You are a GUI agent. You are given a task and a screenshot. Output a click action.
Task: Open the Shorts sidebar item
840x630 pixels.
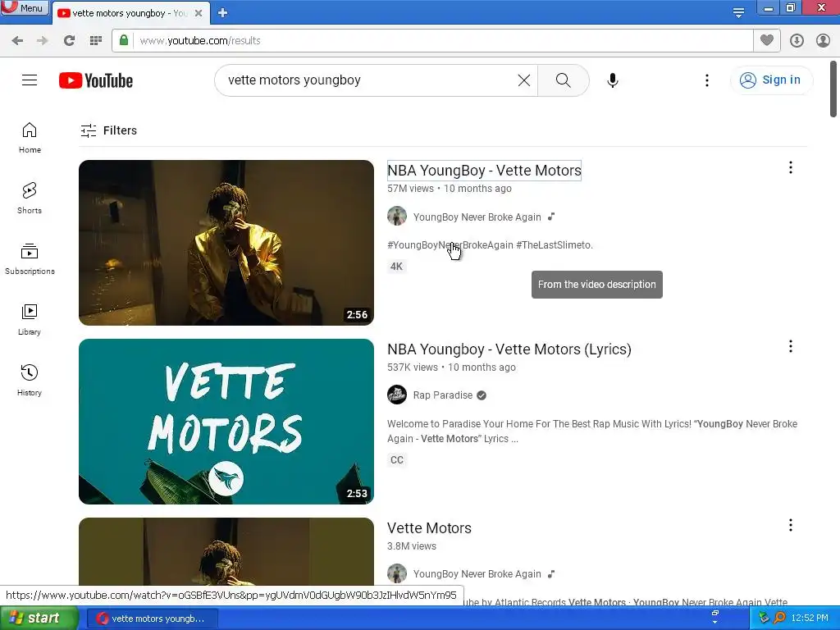(30, 199)
